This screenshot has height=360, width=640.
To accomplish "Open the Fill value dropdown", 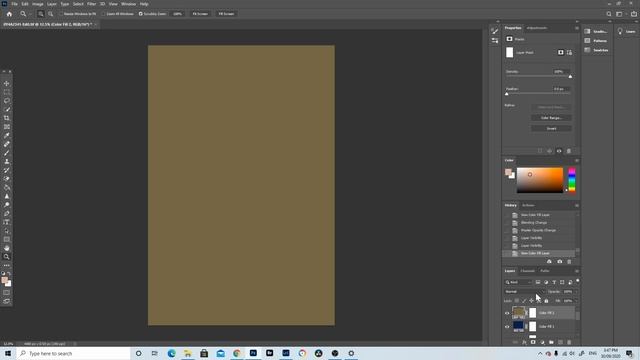I will point(576,301).
